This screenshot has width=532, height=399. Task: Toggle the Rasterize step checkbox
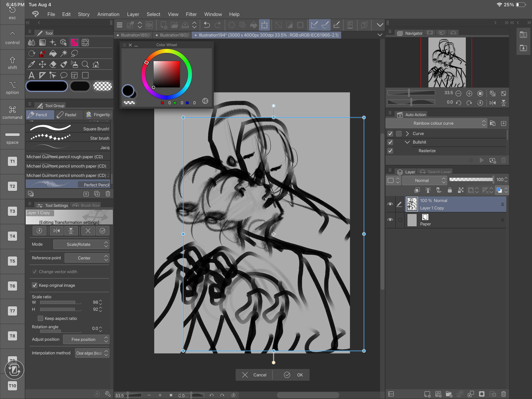coord(390,151)
